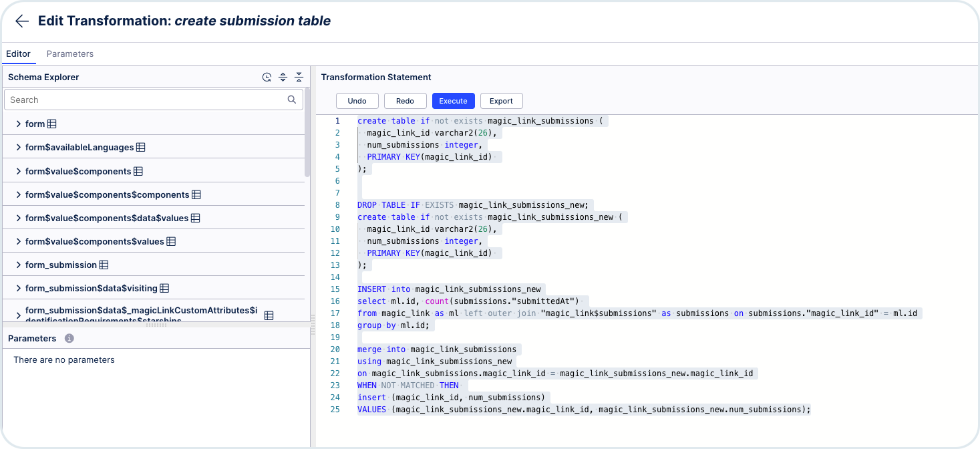Click the table icon beside form_submission$data$visiting
Image resolution: width=980 pixels, height=449 pixels.
(x=164, y=288)
